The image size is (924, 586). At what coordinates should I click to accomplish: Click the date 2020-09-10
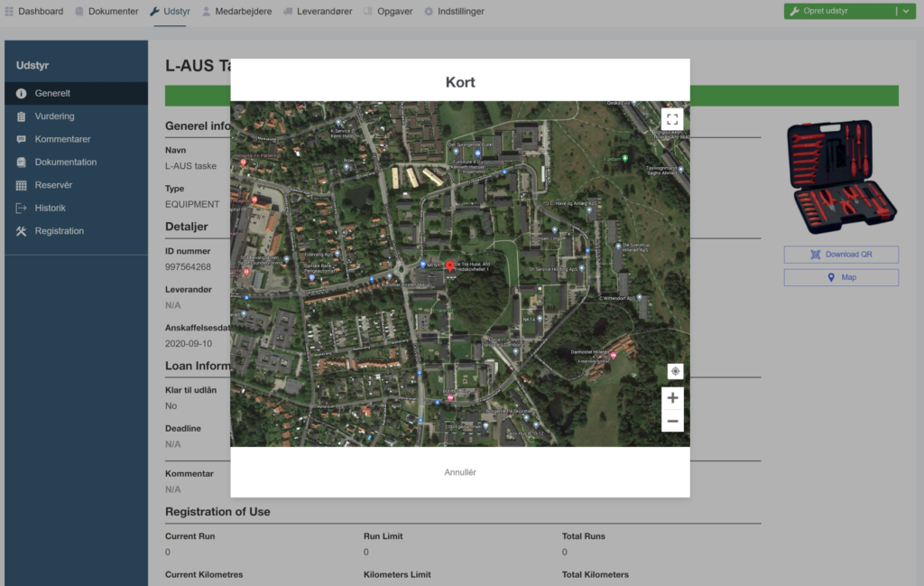click(189, 344)
